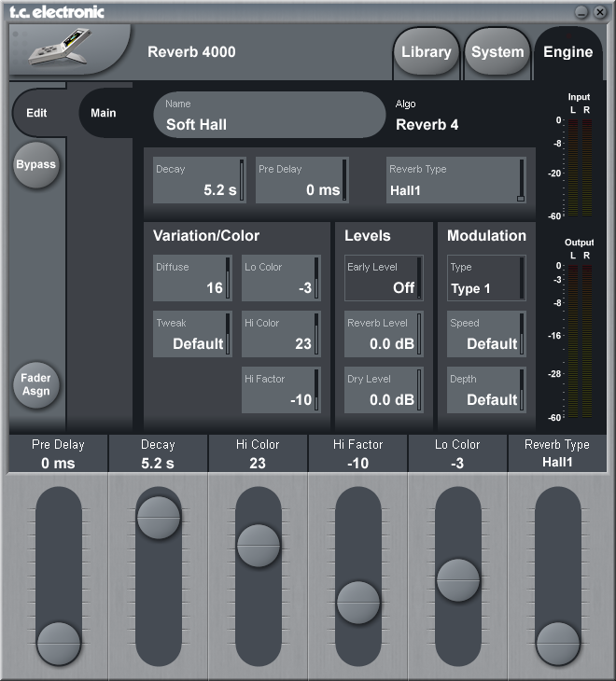
Task: Click the Pre Delay fader knob
Action: pos(59,644)
